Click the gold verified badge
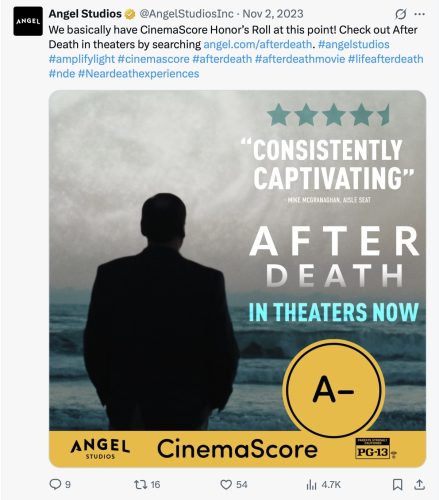 coord(130,14)
